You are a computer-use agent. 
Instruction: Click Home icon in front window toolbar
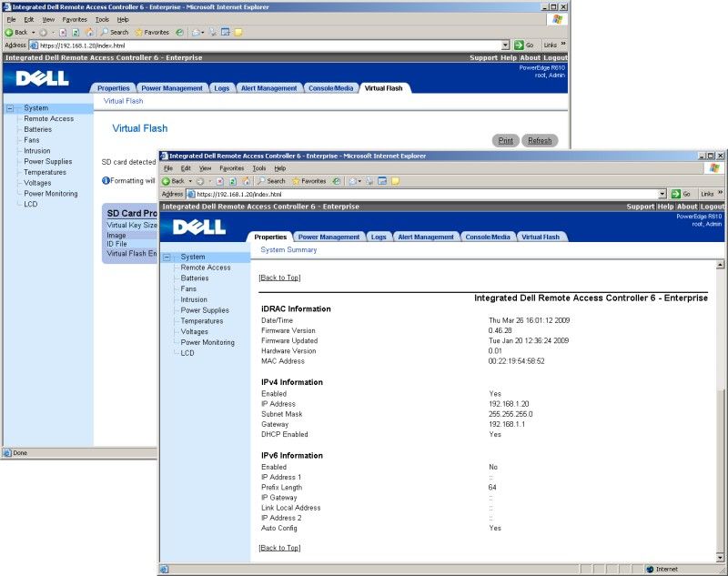(247, 181)
